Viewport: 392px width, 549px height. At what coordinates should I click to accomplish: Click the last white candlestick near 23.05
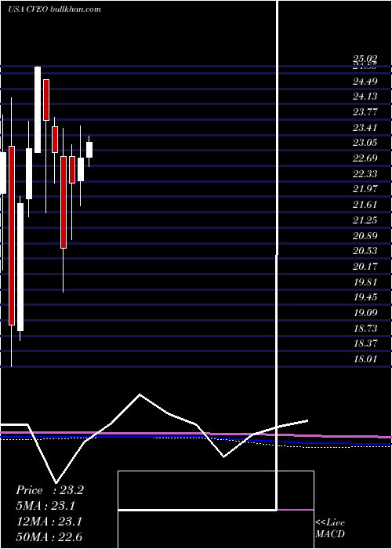89,150
